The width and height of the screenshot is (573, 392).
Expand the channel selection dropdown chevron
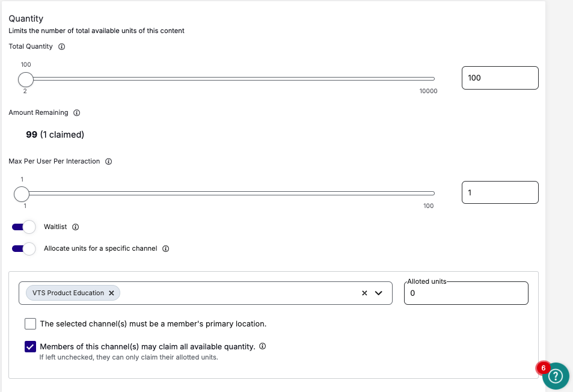[379, 293]
